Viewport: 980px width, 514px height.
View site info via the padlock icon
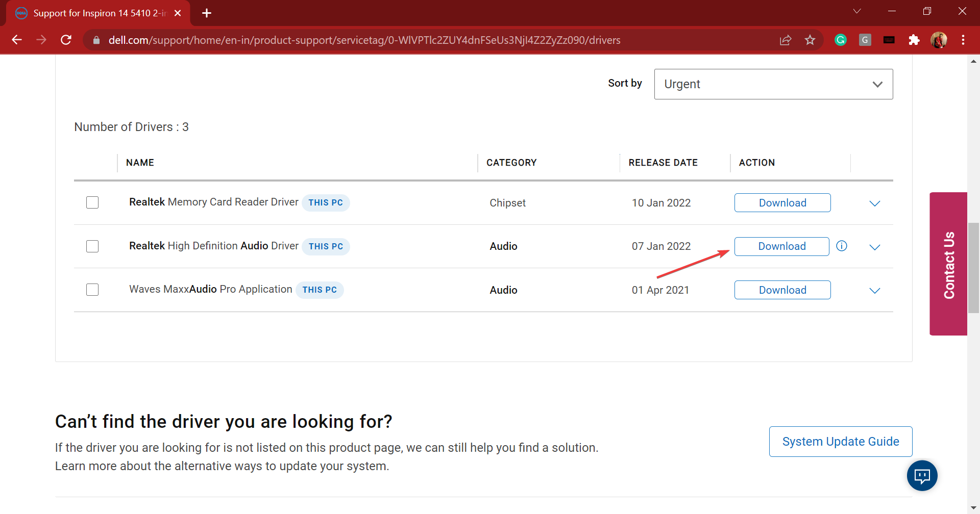click(96, 40)
